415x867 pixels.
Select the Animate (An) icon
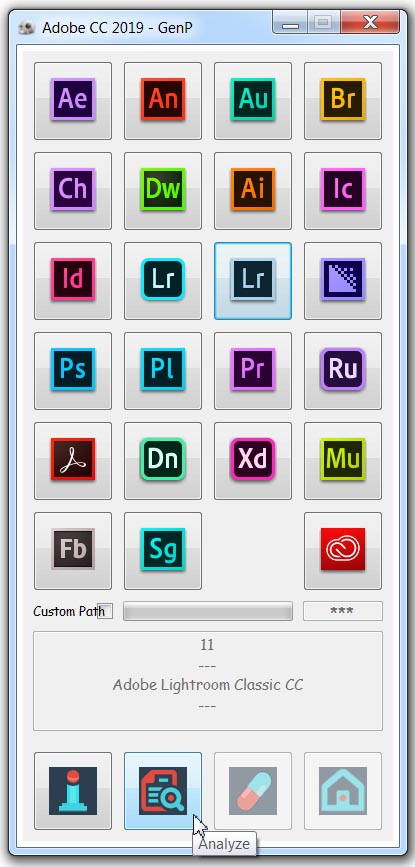[x=163, y=101]
